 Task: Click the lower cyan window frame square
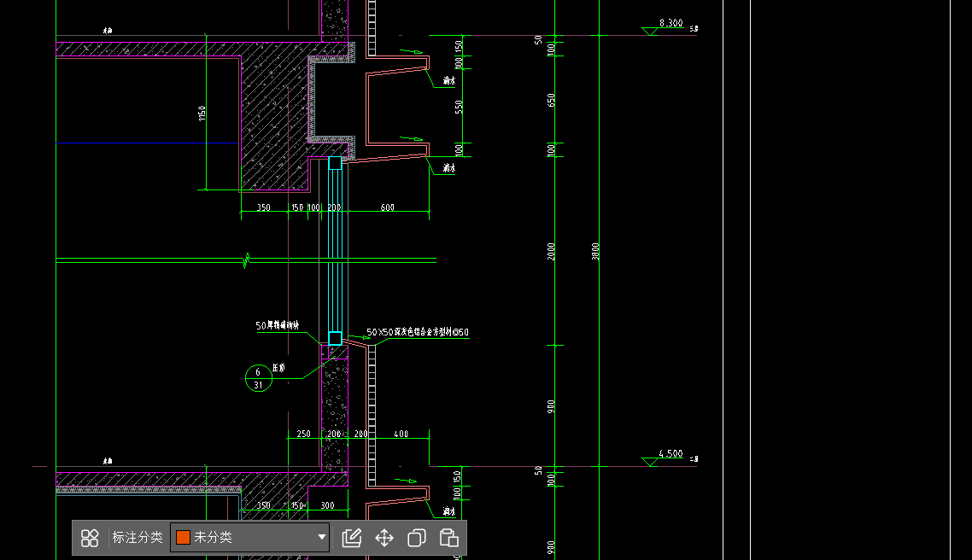coord(335,338)
